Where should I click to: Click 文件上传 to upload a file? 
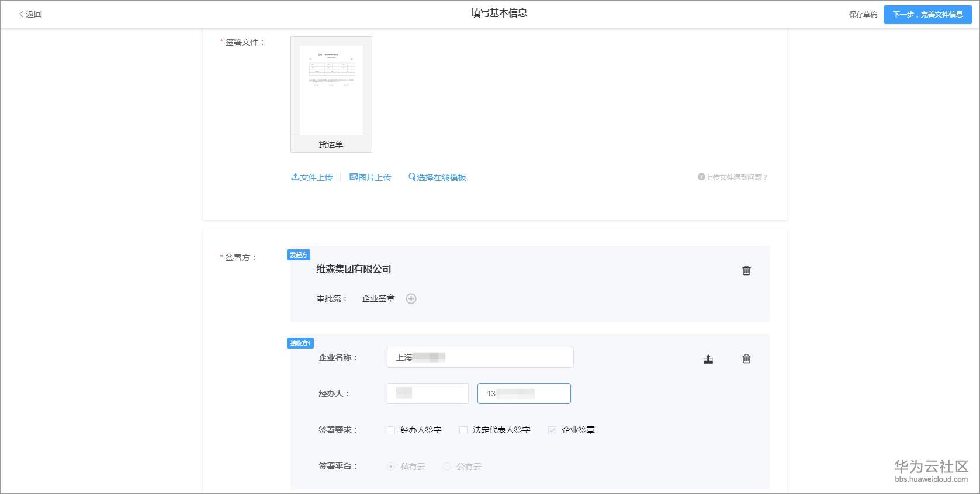point(312,178)
